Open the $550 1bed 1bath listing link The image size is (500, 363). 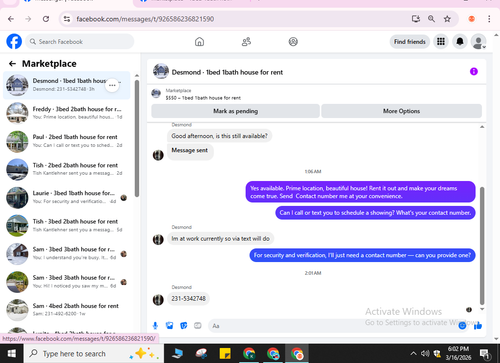click(203, 98)
